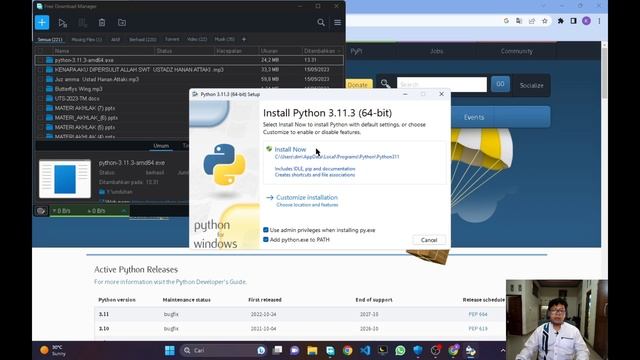Open Jobs in python.org top navigation
Image resolution: width=640 pixels, height=360 pixels.
point(436,51)
